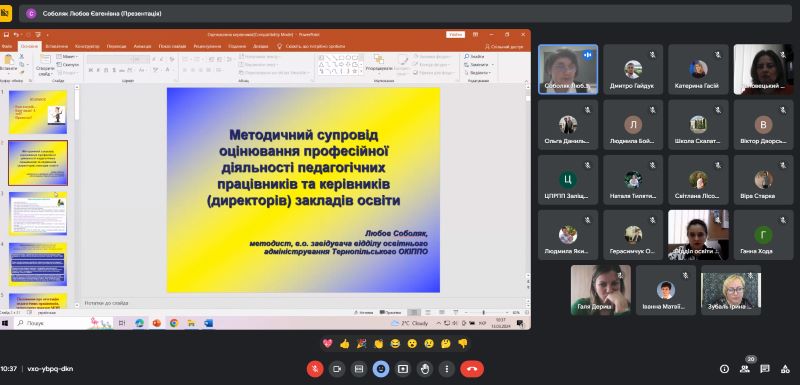The image size is (800, 385).
Task: Toggle the emoji reactions bar button
Action: click(x=381, y=369)
